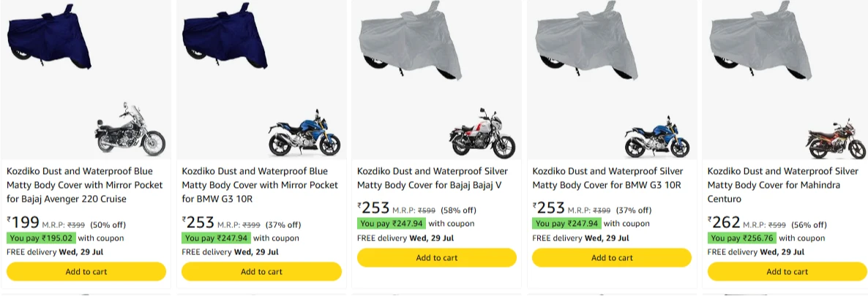The image size is (868, 296).
Task: Add silver BMW G3 10R cover to cart
Action: pyautogui.click(x=612, y=258)
